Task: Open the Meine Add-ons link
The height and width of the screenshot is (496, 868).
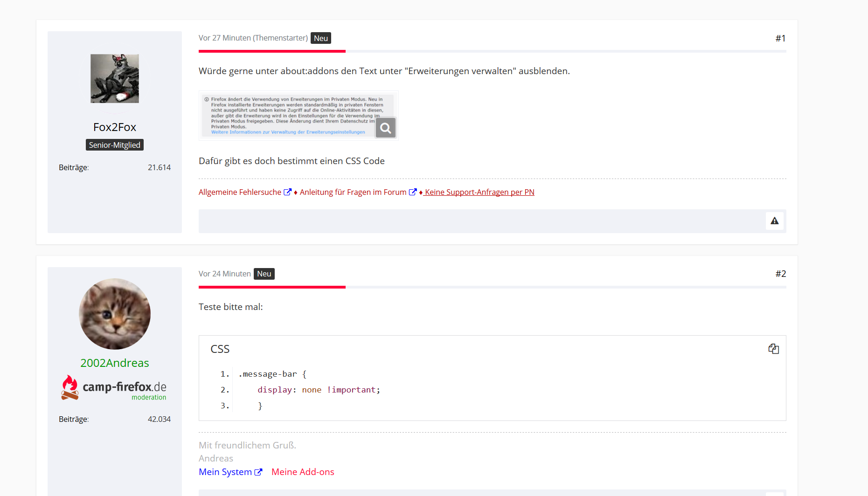Action: (x=303, y=472)
